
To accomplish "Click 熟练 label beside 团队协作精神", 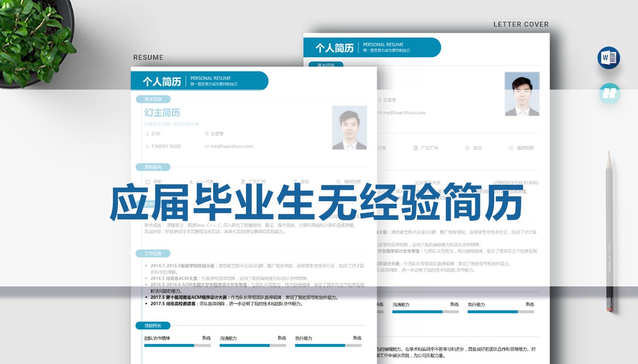I will coord(206,339).
